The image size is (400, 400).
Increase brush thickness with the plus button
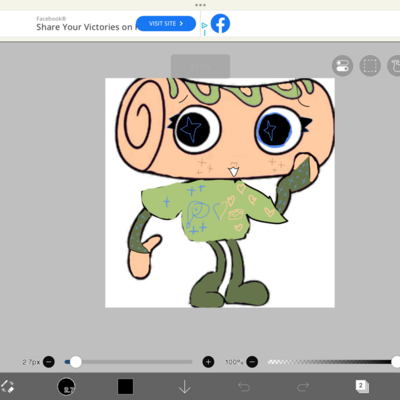pyautogui.click(x=208, y=362)
